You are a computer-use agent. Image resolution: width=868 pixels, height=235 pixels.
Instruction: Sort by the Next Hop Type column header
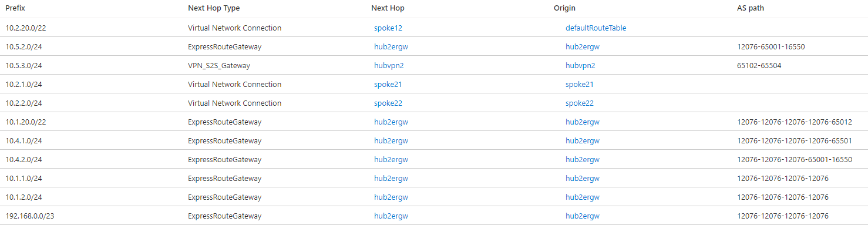(x=214, y=8)
